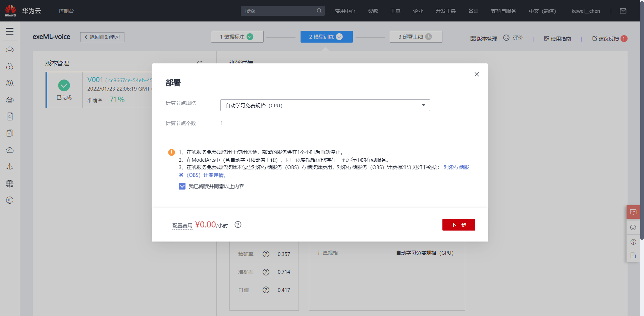Open the mail messages icon

tap(623, 11)
